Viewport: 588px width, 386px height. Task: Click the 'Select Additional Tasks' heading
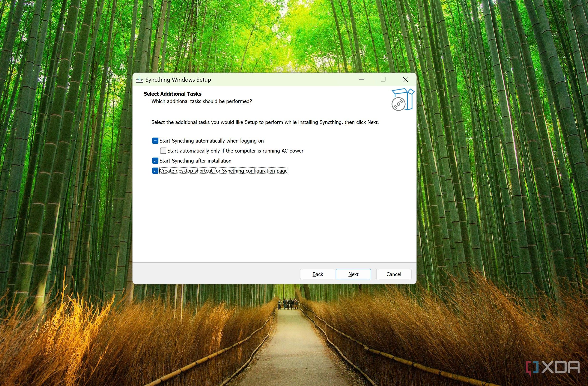[172, 94]
